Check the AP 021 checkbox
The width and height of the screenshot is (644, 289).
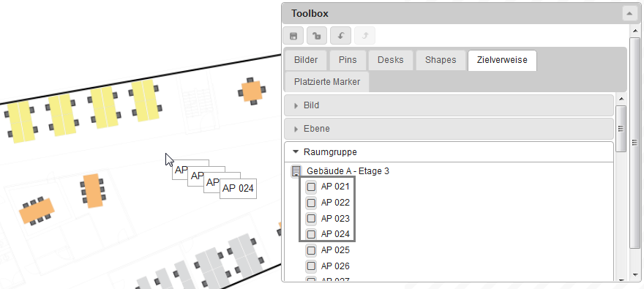point(311,187)
